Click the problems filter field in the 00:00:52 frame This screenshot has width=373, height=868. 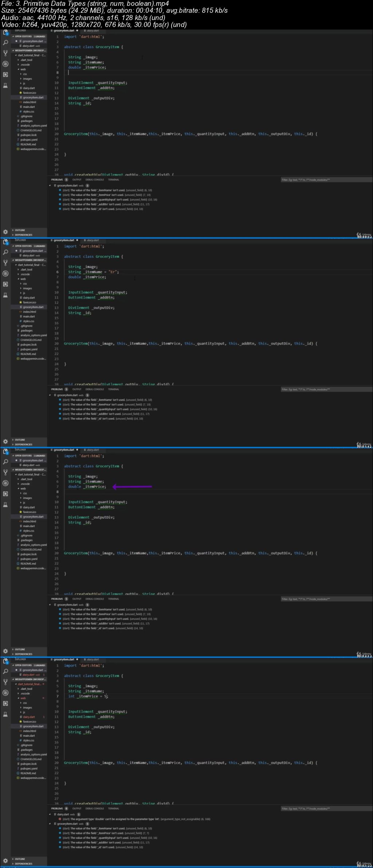[326, 180]
